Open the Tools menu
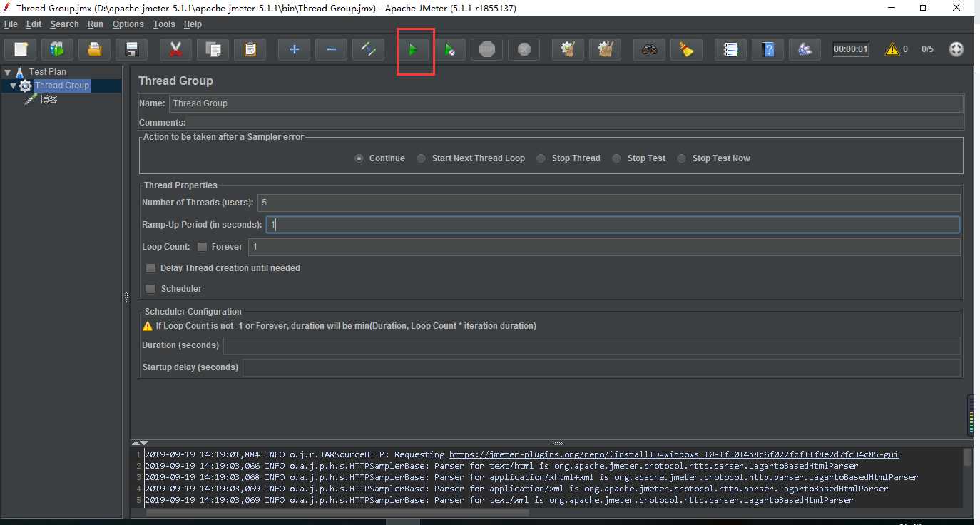980x525 pixels. pyautogui.click(x=164, y=24)
